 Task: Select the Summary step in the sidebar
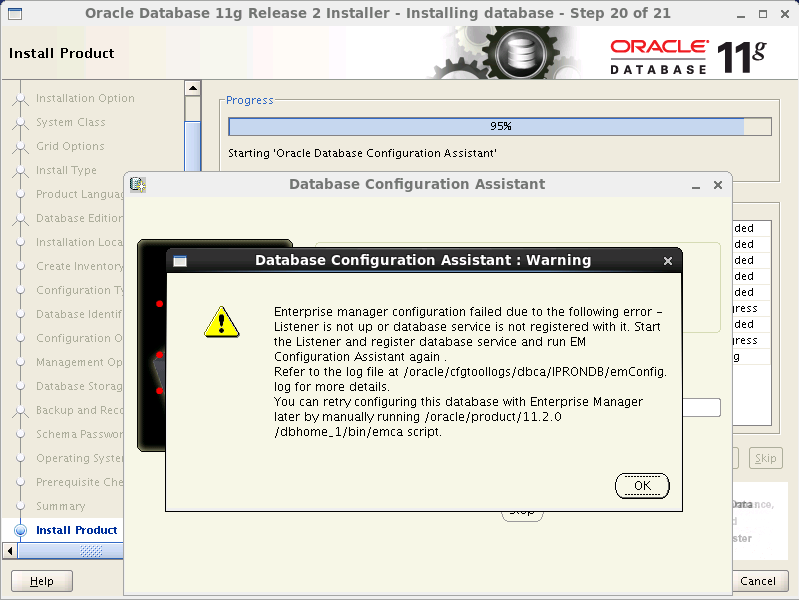pos(60,506)
